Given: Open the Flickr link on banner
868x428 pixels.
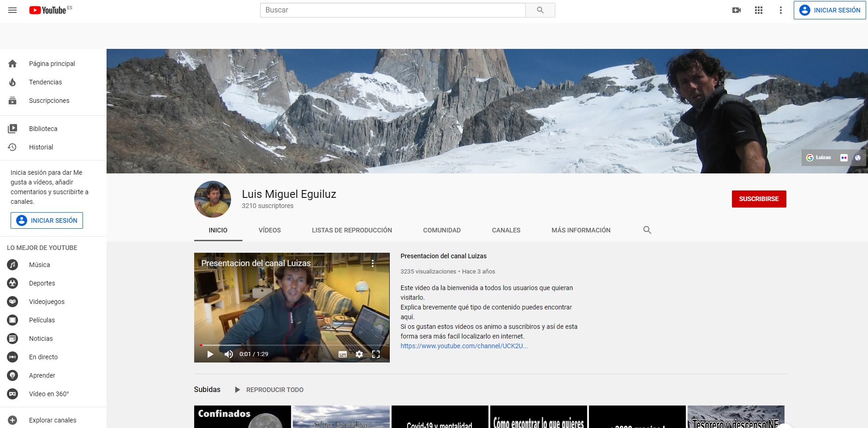Looking at the screenshot, I should tap(844, 158).
